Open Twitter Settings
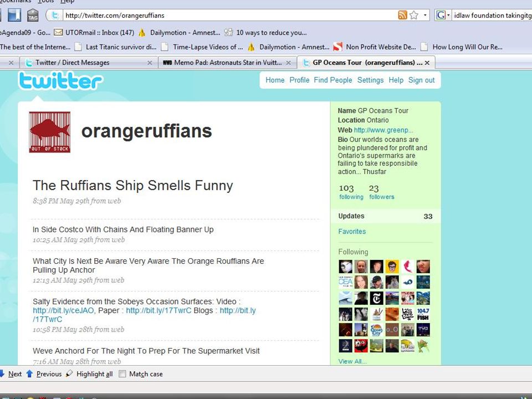The width and height of the screenshot is (532, 399). [x=370, y=80]
